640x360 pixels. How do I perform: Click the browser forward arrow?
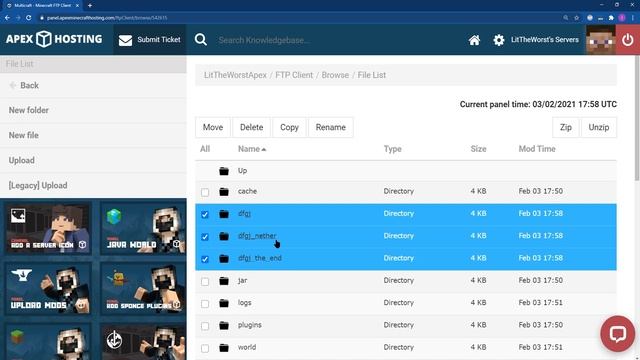(x=18, y=18)
